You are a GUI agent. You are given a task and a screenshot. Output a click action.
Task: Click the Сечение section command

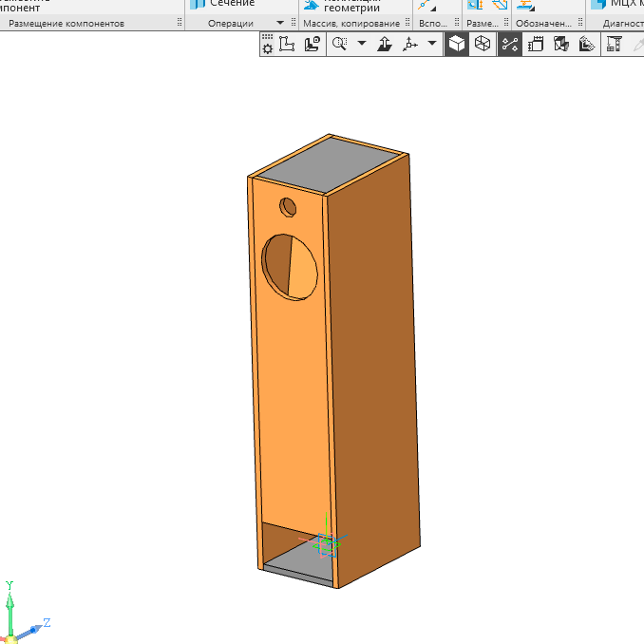click(x=222, y=4)
